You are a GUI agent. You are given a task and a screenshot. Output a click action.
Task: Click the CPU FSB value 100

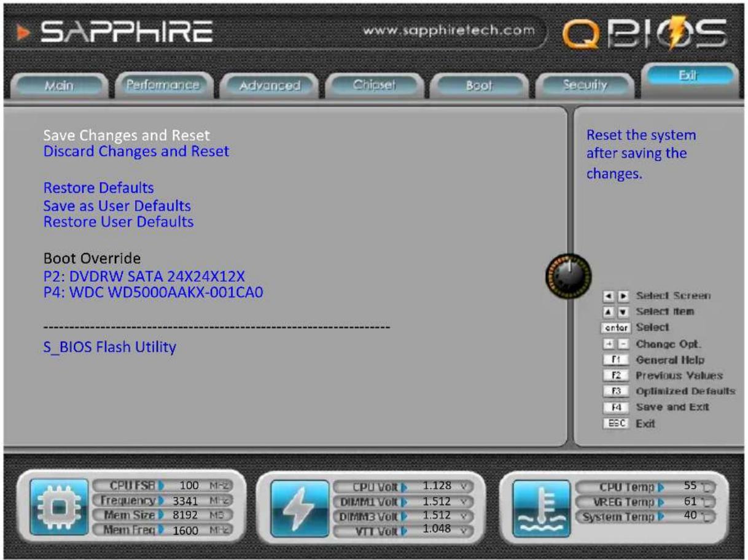(x=189, y=486)
